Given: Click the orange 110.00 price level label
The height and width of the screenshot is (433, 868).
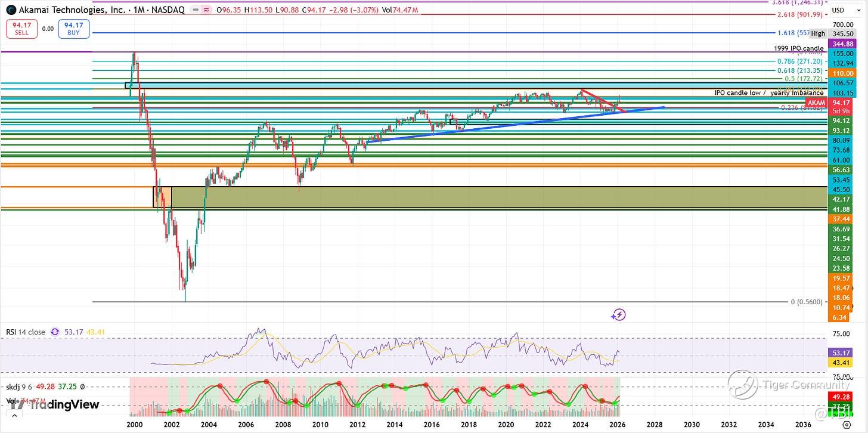Looking at the screenshot, I should [x=843, y=73].
